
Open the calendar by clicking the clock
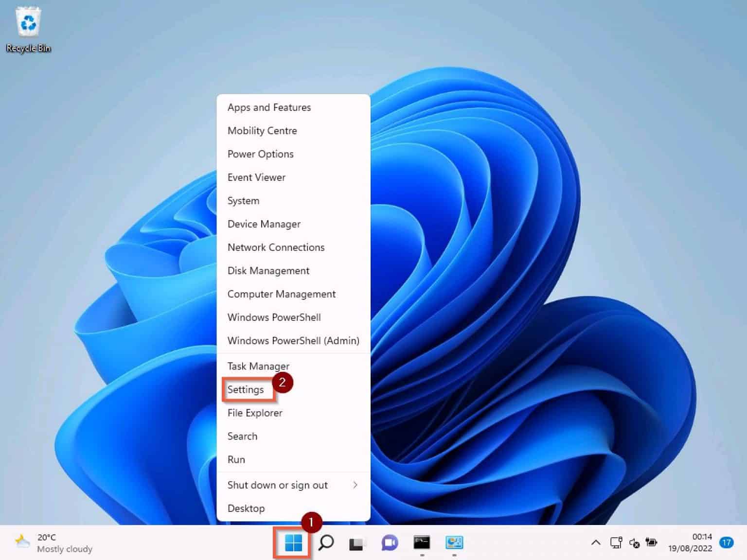pos(693,543)
